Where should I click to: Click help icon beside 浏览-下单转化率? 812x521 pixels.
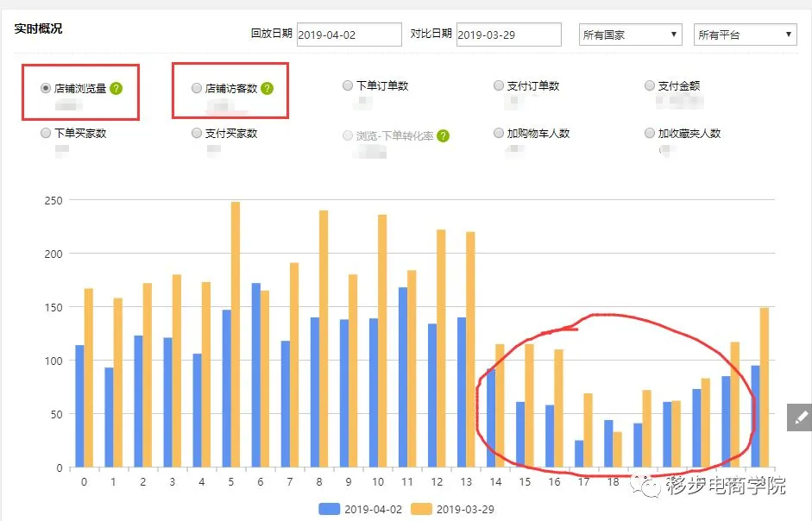click(443, 135)
